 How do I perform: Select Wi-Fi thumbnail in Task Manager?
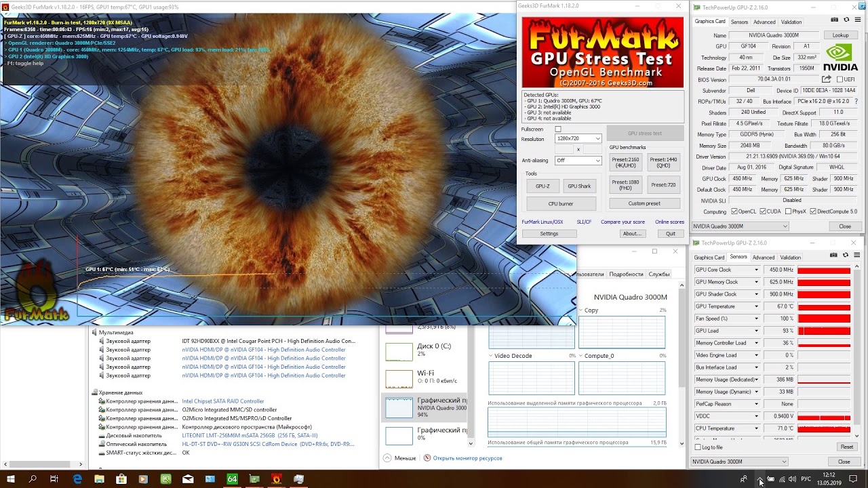(399, 379)
